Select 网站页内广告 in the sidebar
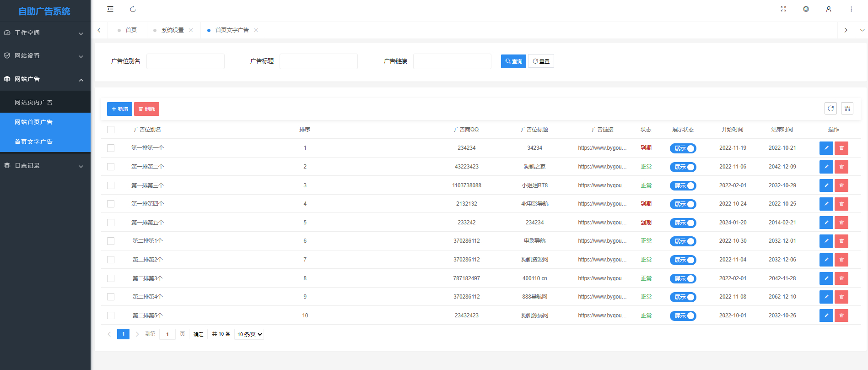Screen dimensions: 868x370 [x=34, y=103]
